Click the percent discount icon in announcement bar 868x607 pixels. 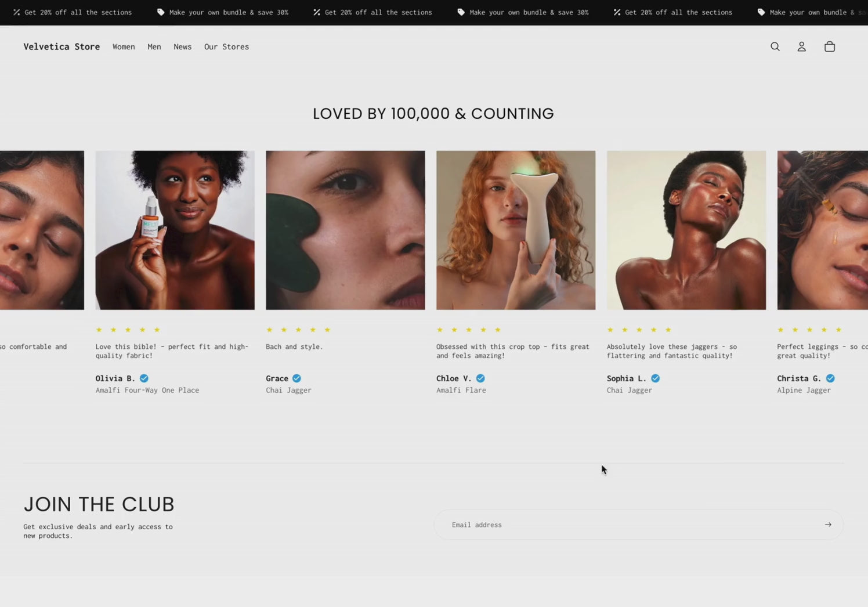[16, 12]
